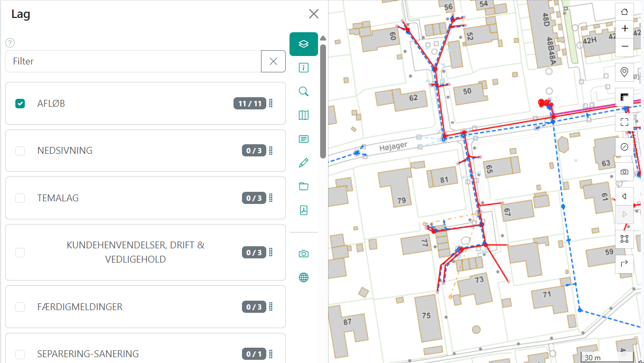Uncheck the AFLØB layer group
The image size is (644, 363).
[x=20, y=104]
